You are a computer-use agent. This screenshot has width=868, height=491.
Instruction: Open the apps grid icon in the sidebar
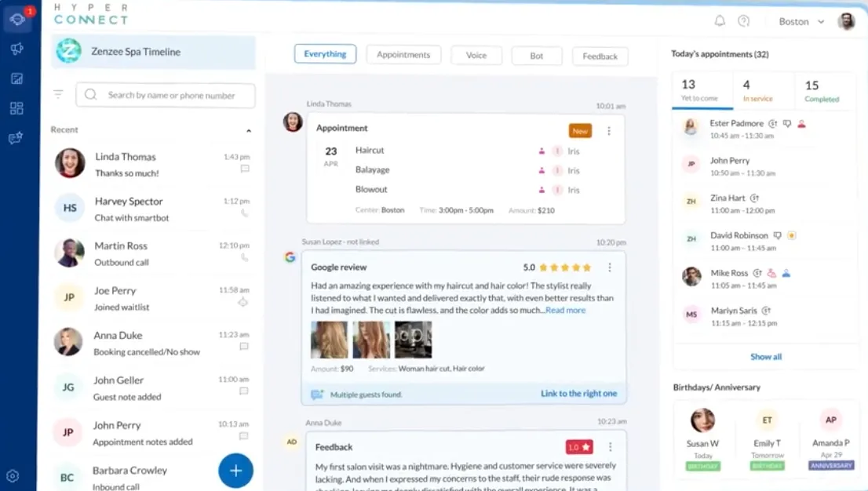pyautogui.click(x=16, y=108)
